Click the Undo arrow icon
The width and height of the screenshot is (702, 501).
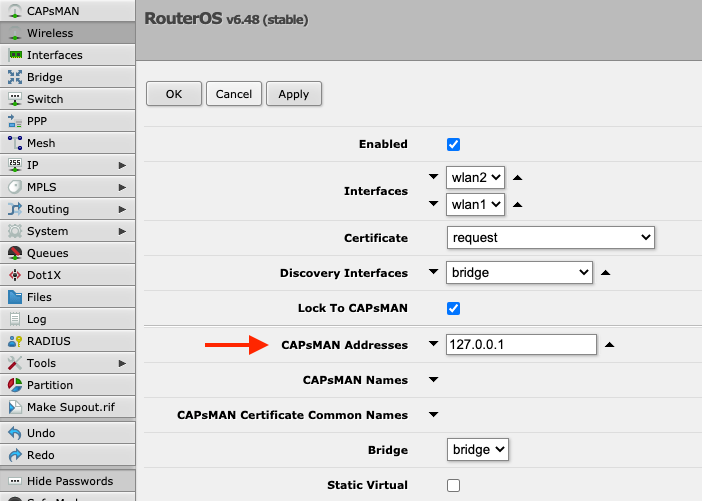coord(15,433)
